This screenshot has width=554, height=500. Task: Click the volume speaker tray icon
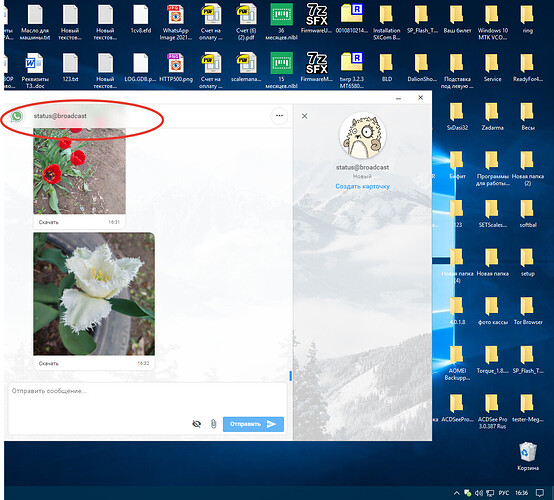tap(479, 493)
